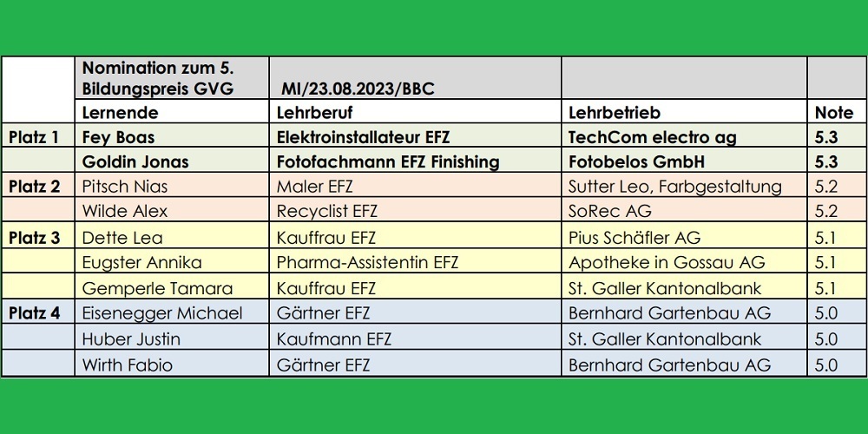Select the Goldin Jonas cell

point(135,161)
